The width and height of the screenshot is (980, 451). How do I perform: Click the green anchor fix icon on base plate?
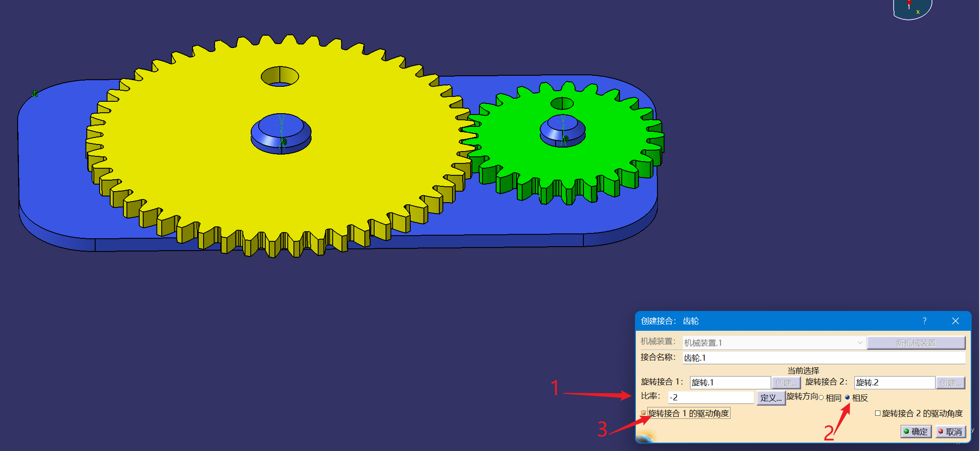click(x=34, y=93)
